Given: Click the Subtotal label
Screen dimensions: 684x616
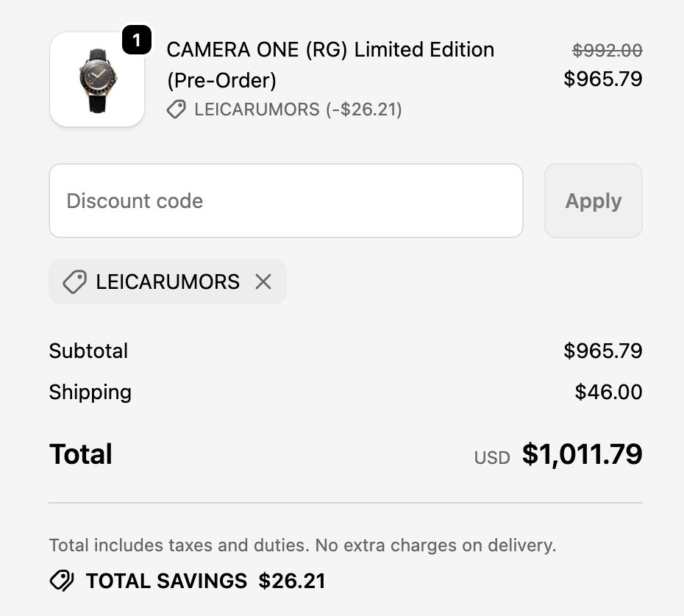Looking at the screenshot, I should pyautogui.click(x=88, y=351).
